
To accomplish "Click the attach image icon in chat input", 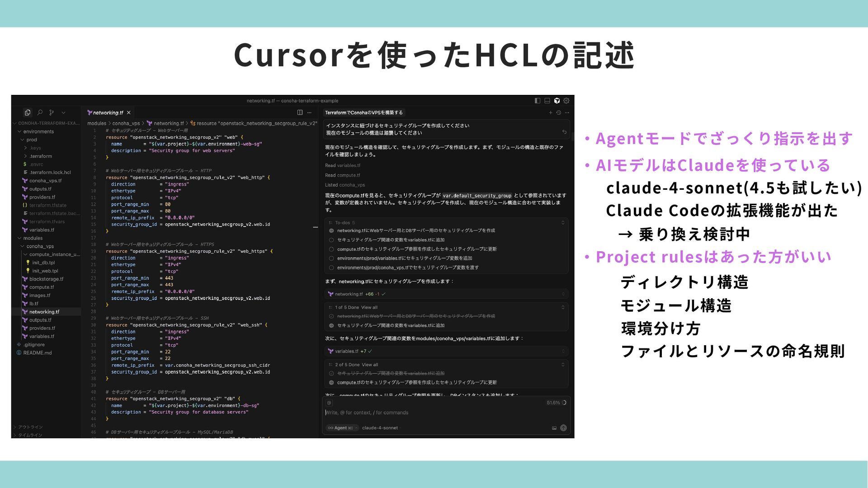I will [554, 428].
